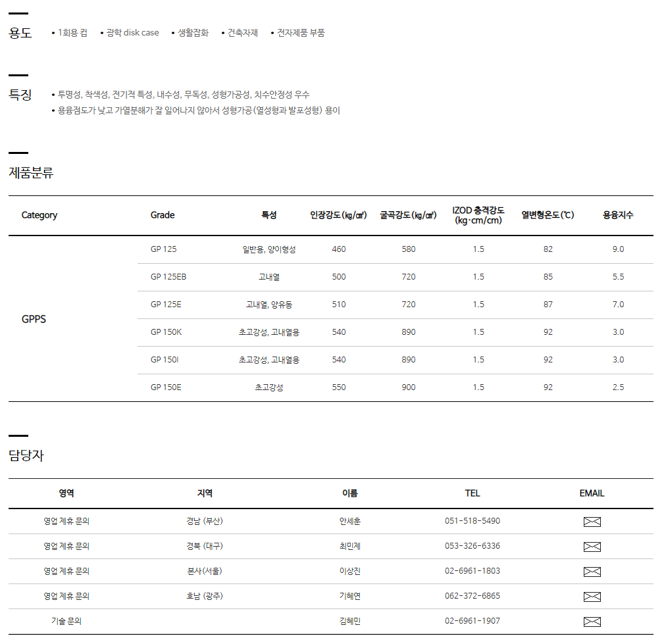Click the name 안세훈
666x644 pixels.
(x=349, y=521)
